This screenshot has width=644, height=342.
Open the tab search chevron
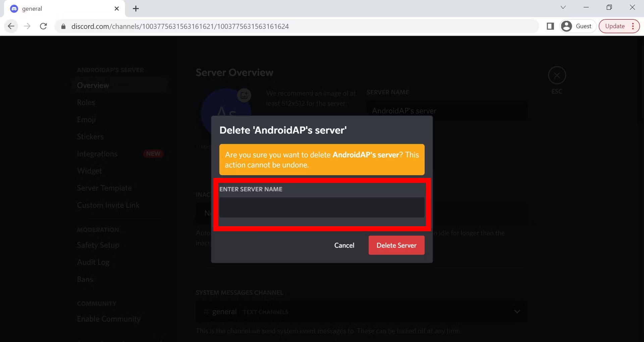[x=563, y=7]
